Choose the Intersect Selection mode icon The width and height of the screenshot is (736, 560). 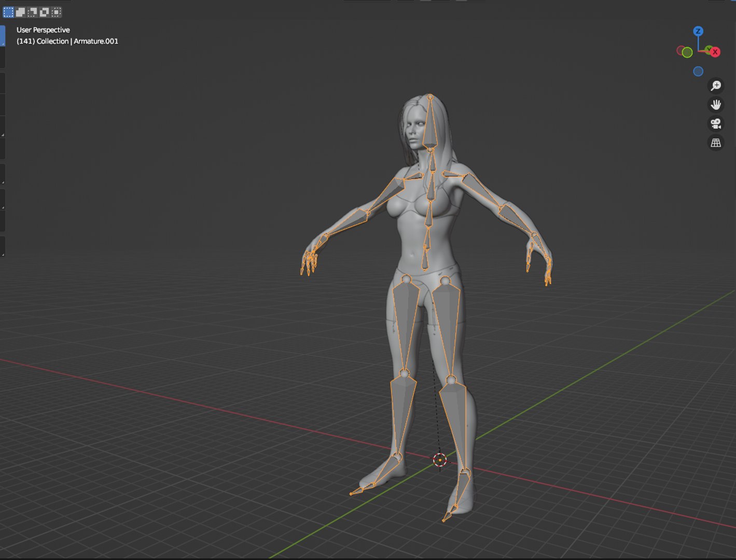tap(56, 11)
